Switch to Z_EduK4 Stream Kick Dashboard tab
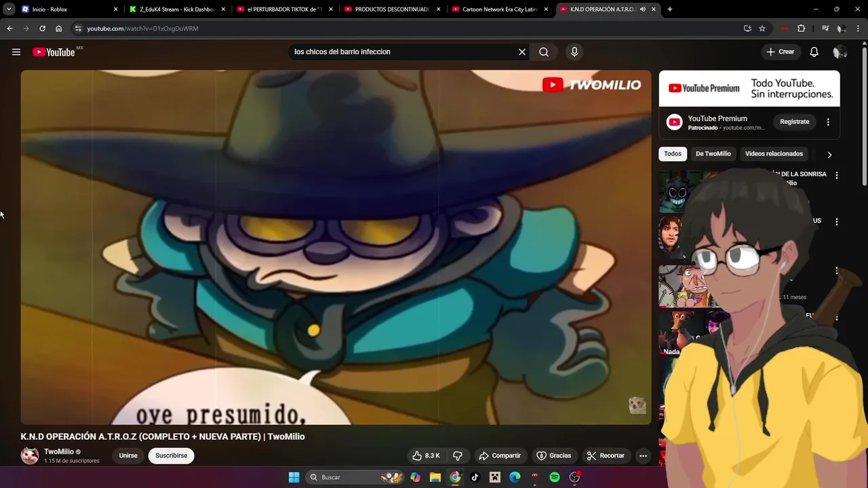The height and width of the screenshot is (488, 868). point(175,9)
